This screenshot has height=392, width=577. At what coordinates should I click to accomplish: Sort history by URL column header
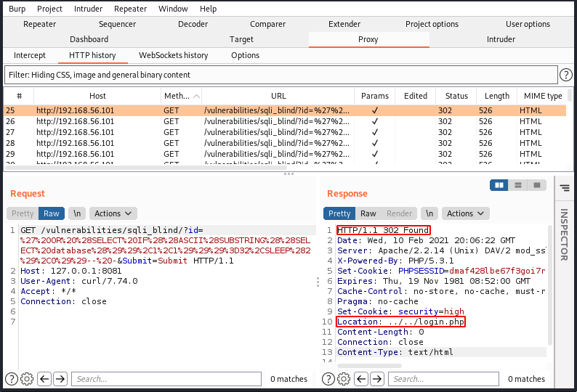coord(278,96)
